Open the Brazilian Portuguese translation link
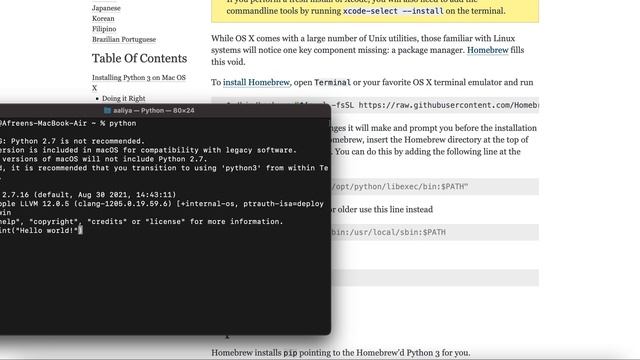 124,40
